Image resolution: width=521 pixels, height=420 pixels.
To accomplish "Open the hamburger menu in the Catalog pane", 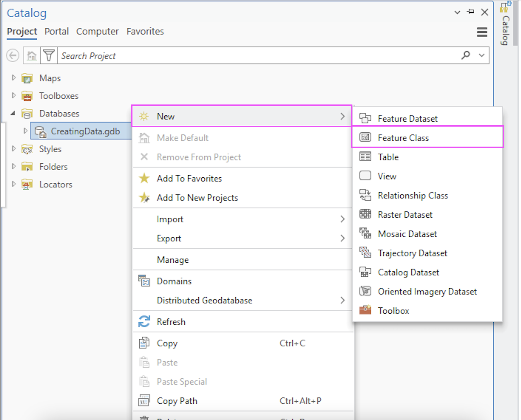I will (x=482, y=32).
